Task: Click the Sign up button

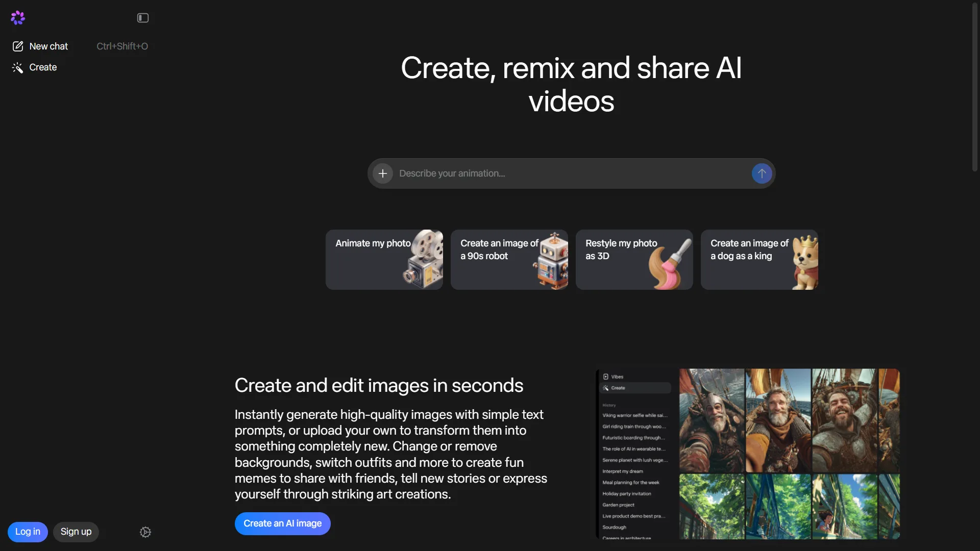Action: click(x=76, y=532)
